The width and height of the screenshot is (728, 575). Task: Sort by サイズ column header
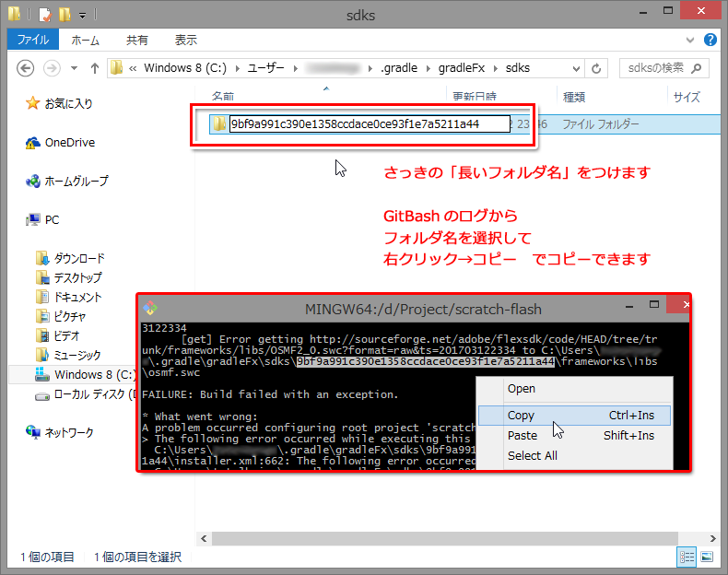[x=687, y=97]
